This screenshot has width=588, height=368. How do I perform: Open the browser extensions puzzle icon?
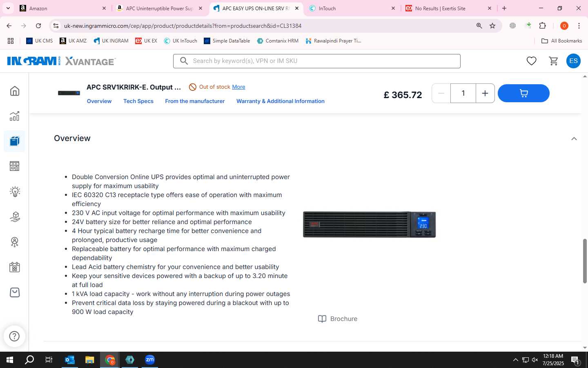(x=542, y=26)
